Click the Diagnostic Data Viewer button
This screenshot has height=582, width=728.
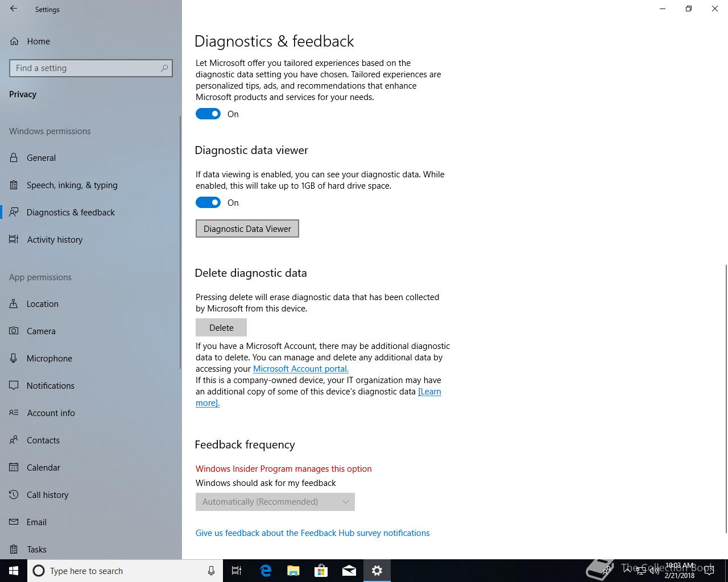(247, 228)
